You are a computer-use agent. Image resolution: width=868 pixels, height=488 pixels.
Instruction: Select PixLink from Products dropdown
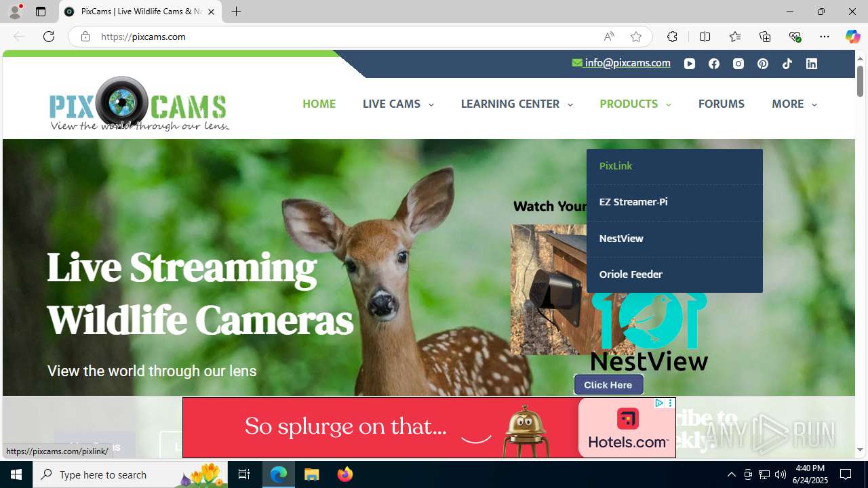click(675, 166)
